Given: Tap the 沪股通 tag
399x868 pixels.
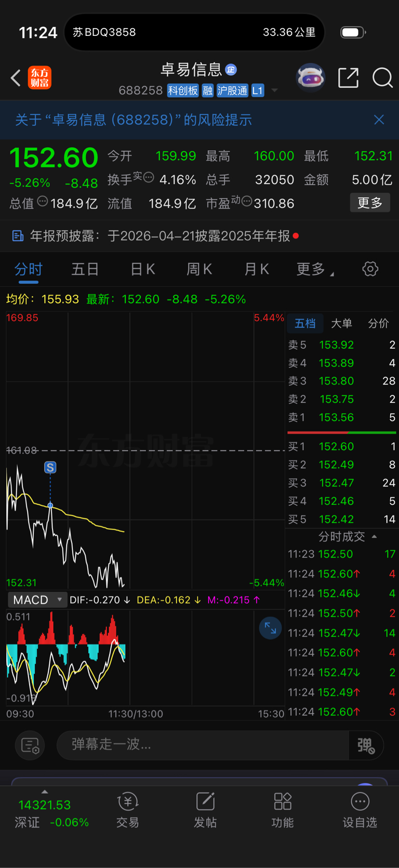Looking at the screenshot, I should [x=232, y=90].
